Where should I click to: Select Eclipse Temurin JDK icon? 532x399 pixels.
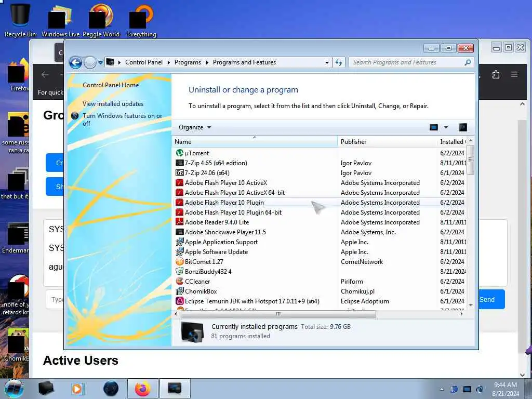(x=179, y=301)
